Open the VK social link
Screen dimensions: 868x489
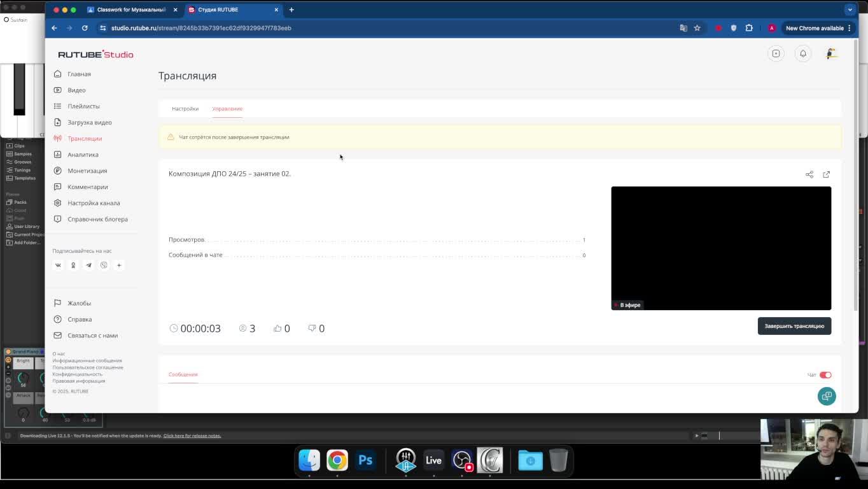[x=58, y=266]
